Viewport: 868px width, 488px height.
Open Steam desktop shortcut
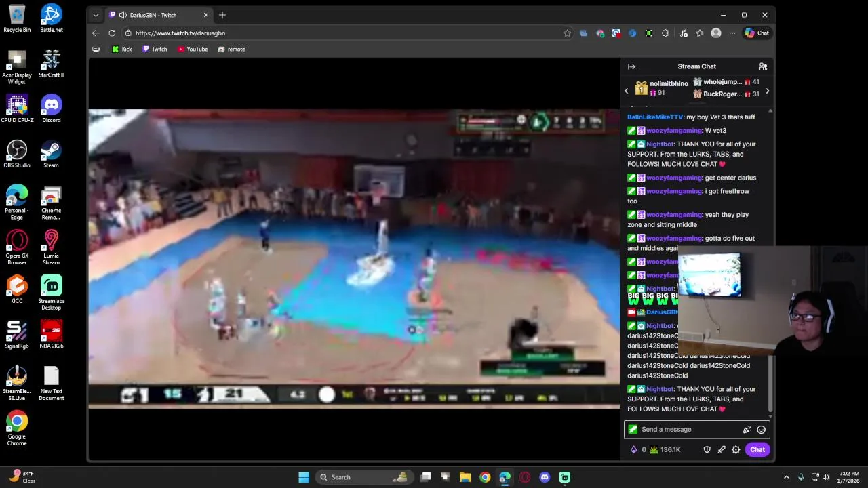52,154
